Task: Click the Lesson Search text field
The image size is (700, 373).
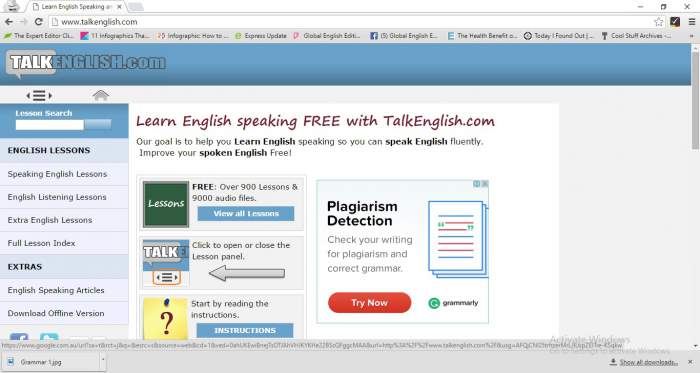Action: [x=50, y=125]
